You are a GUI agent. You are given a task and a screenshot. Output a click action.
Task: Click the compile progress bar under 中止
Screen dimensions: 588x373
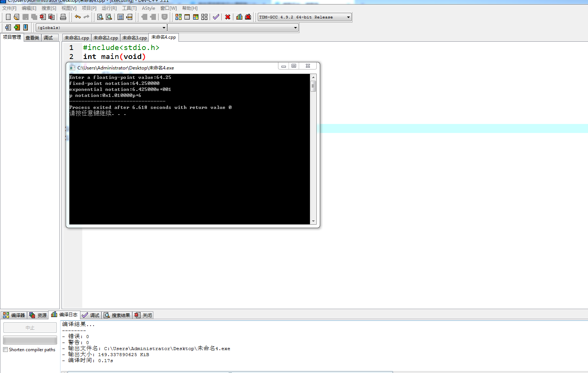30,340
